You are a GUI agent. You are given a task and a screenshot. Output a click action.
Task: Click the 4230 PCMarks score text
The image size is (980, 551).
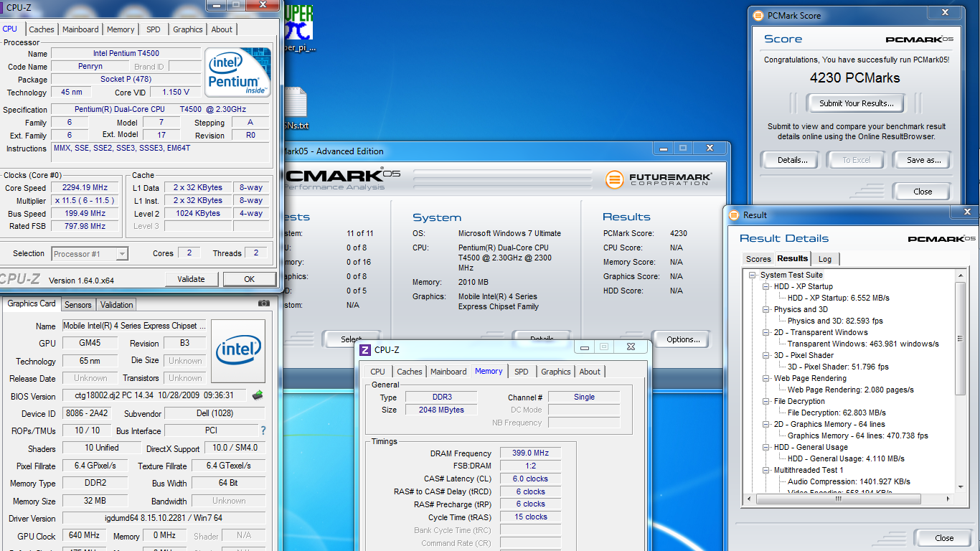[x=855, y=78]
